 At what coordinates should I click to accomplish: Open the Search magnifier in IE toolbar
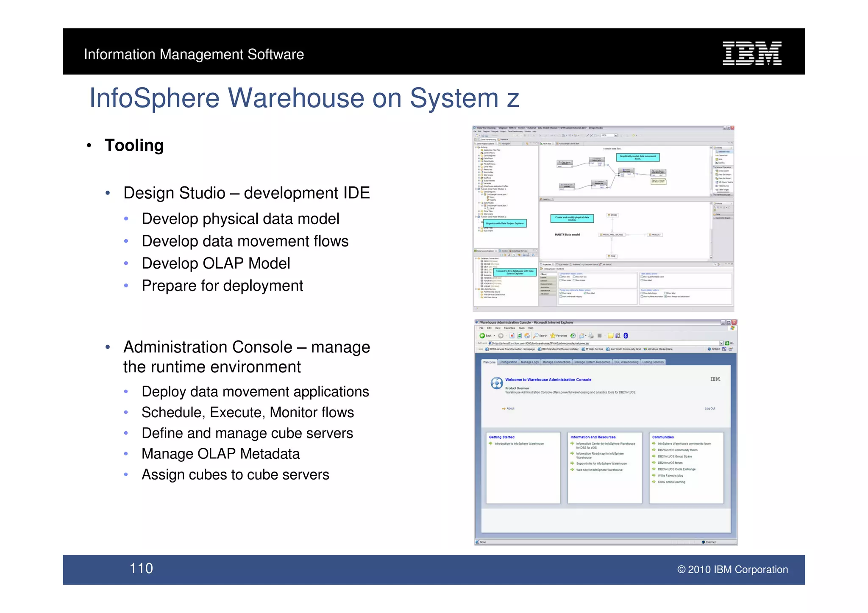coord(536,336)
